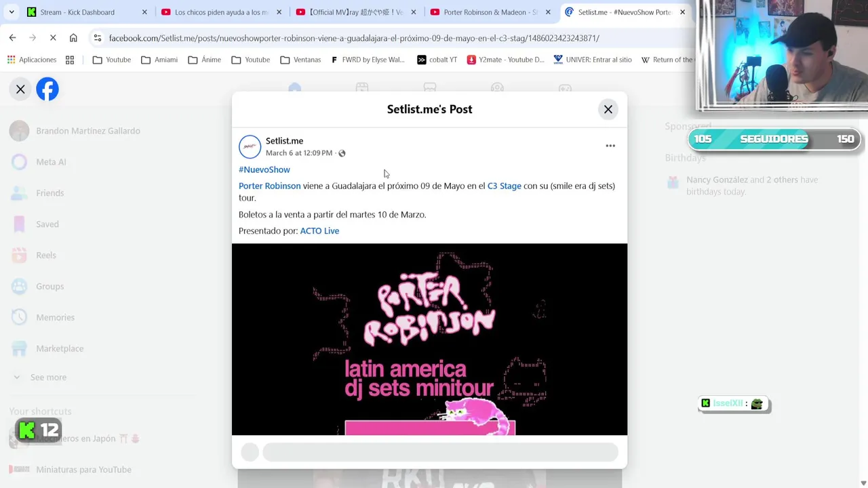Open the ACTO Live link
Viewport: 868px width, 488px height.
coord(319,230)
